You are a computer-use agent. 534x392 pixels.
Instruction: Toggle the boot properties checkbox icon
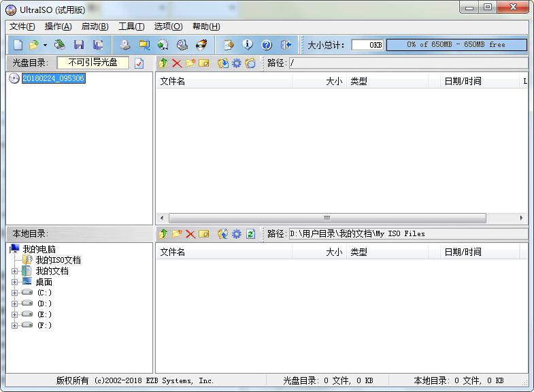139,63
